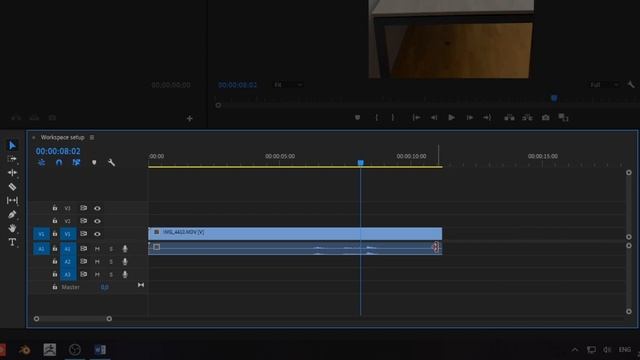Select the Track Select Forward tool
640x360 pixels.
[12, 159]
